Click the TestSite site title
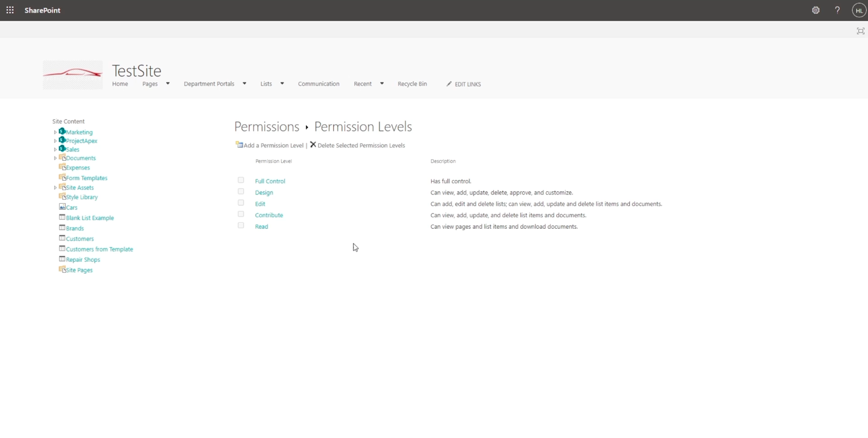The width and height of the screenshot is (868, 438). (x=137, y=70)
